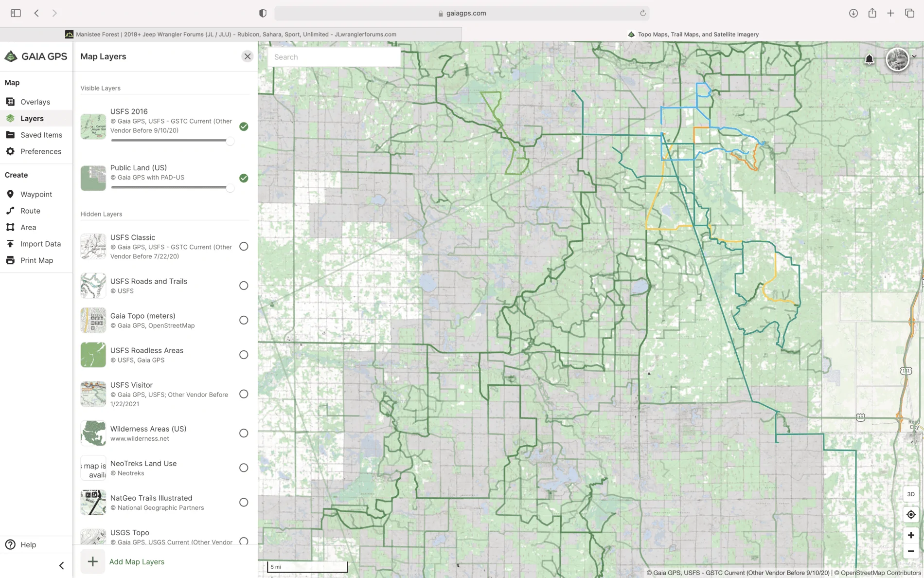
Task: Open the Share menu
Action: [x=872, y=13]
